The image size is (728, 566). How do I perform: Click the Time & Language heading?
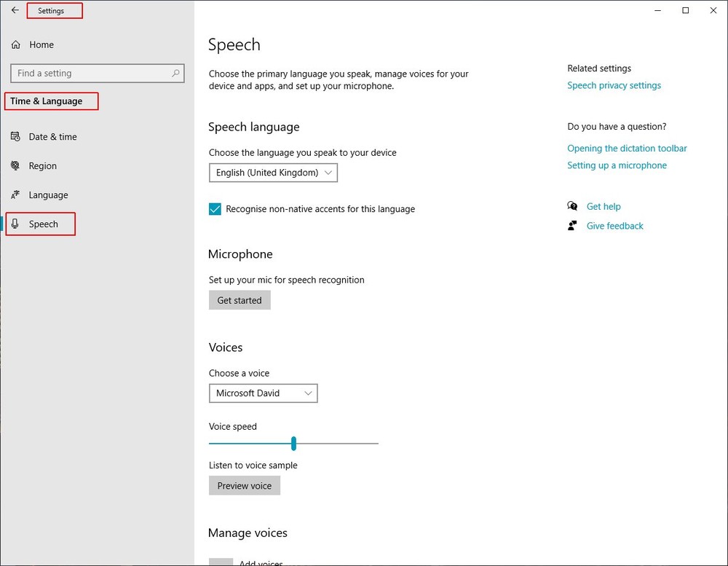47,101
